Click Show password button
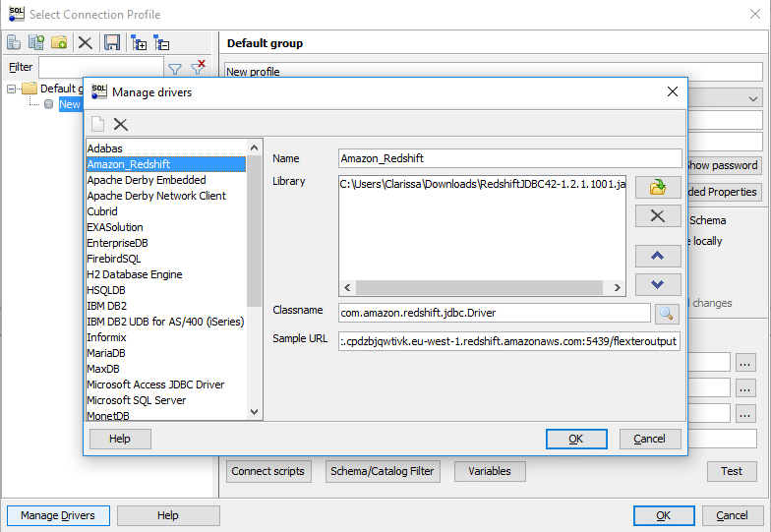 coord(724,165)
